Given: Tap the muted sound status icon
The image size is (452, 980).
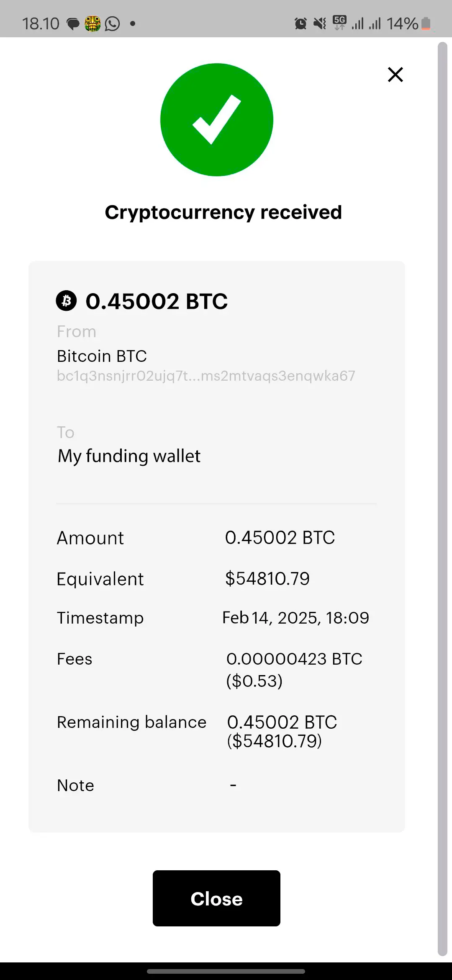Looking at the screenshot, I should point(320,23).
